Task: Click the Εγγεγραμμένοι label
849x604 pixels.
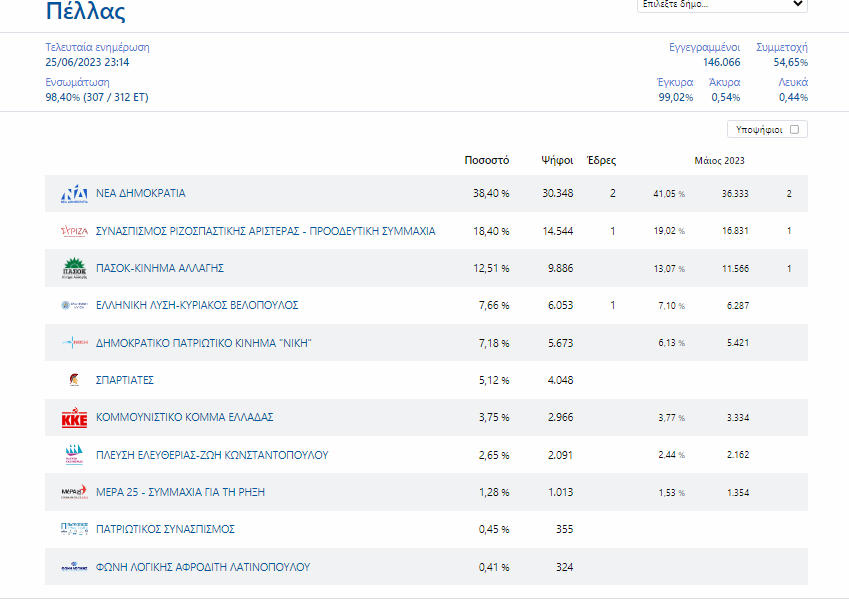Action: (704, 47)
